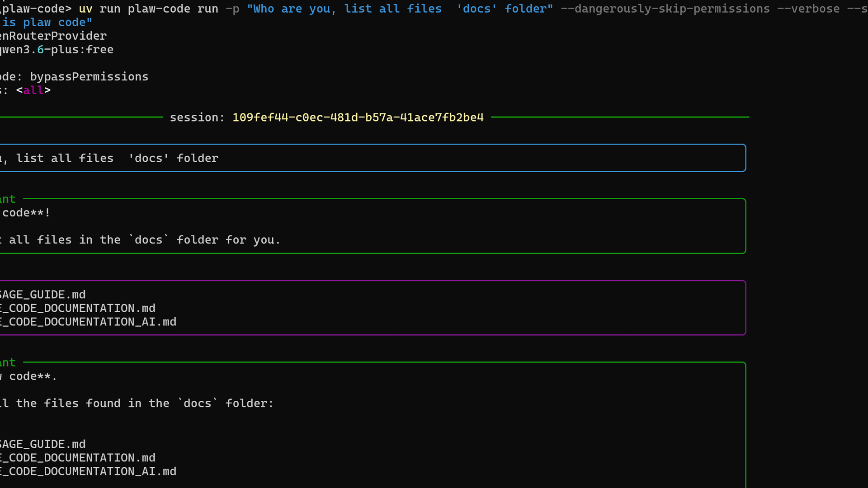Viewport: 868px width, 488px height.
Task: Click the 'session:' label text
Action: [x=197, y=117]
